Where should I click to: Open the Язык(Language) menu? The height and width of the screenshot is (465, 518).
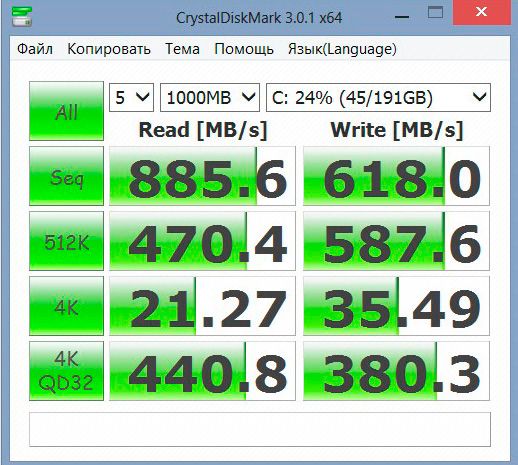click(x=342, y=49)
